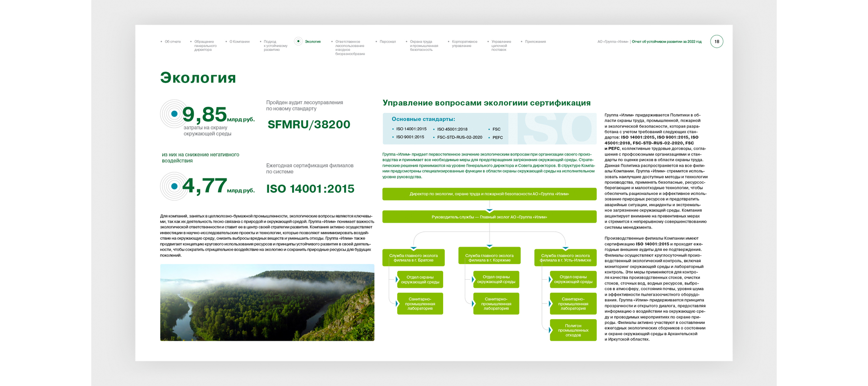Click the concentric circles icon beside 4,77

click(174, 186)
